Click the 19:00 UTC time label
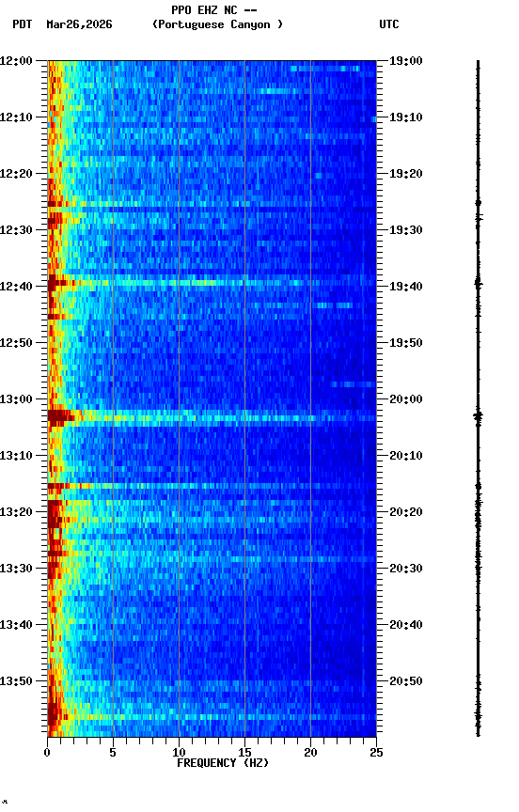 [x=406, y=61]
